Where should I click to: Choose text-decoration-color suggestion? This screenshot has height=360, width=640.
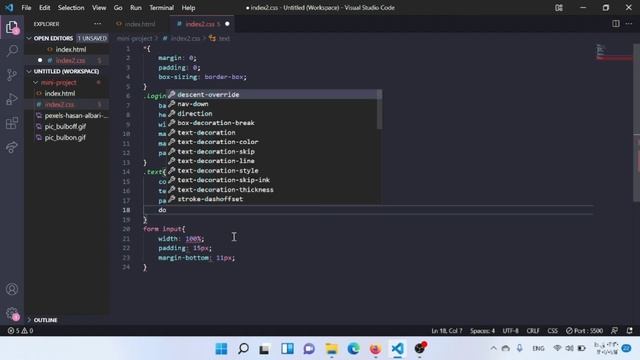[x=271, y=142]
